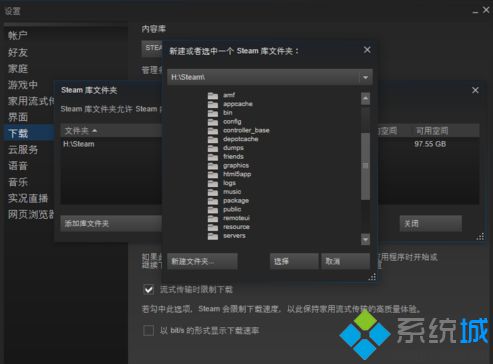493x364 pixels.
Task: Click the 可用空间 column header
Action: (x=432, y=131)
